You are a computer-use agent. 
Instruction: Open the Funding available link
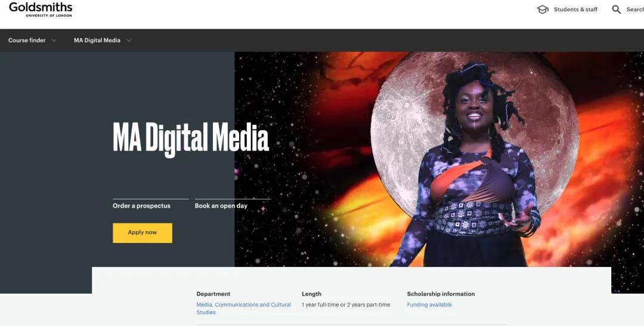pos(429,305)
